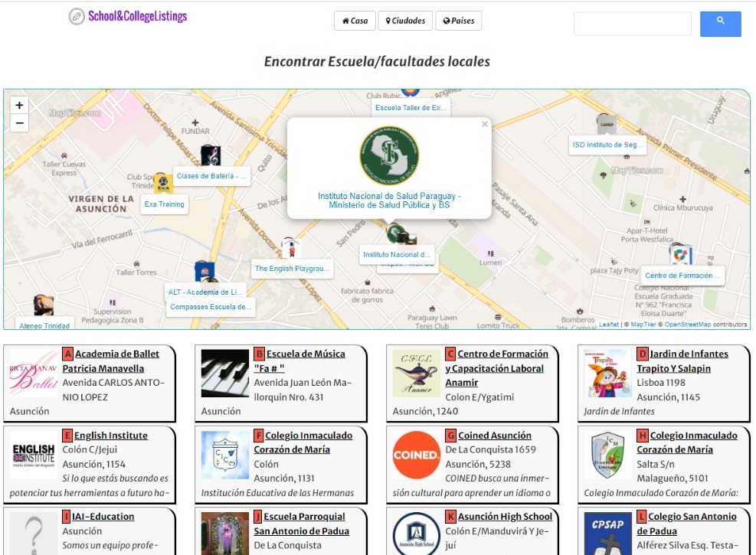Click the Ateneo Trinidad map label

pyautogui.click(x=44, y=325)
